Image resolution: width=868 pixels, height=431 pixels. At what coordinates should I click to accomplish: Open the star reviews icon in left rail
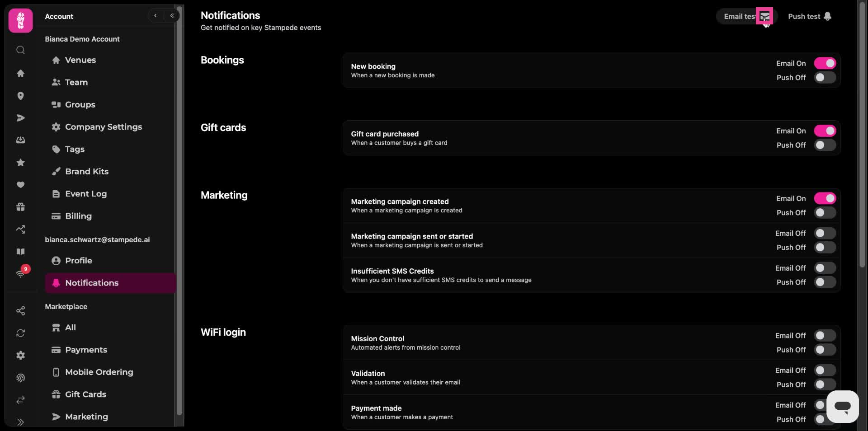pos(20,163)
